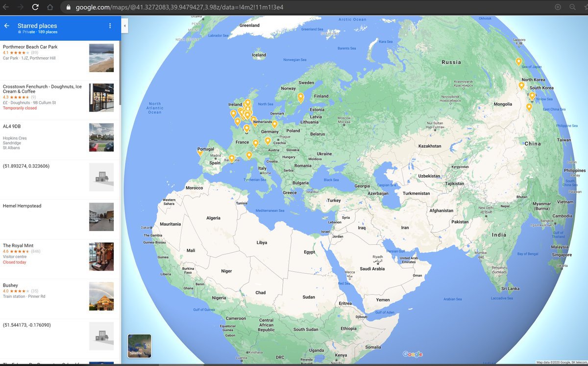Viewport: 588px width, 366px height.
Task: Select the starred marker near Finland
Action: (300, 97)
